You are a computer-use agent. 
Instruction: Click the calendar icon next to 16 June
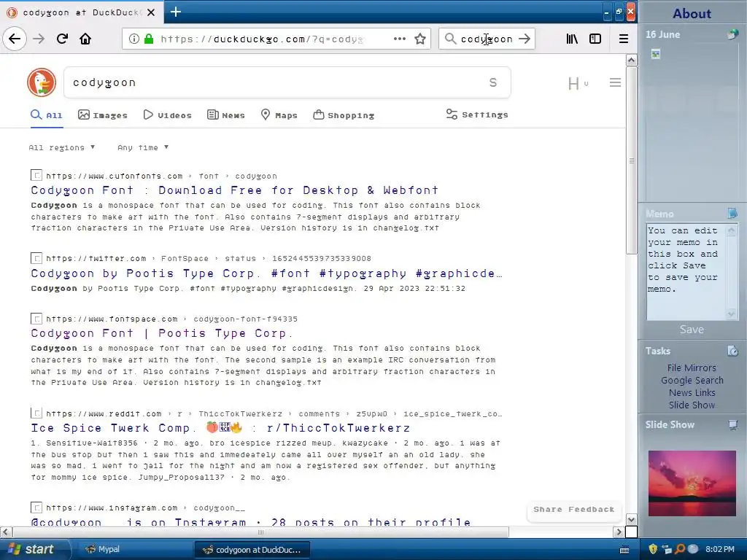tap(732, 34)
